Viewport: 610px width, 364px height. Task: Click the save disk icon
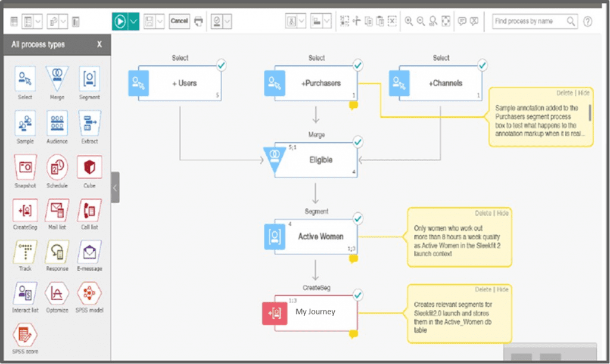click(149, 21)
